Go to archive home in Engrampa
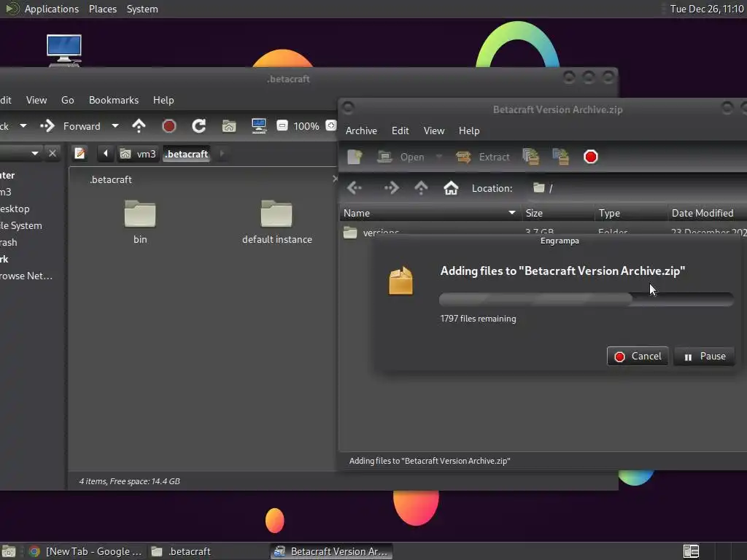This screenshot has width=747, height=560. click(x=451, y=188)
